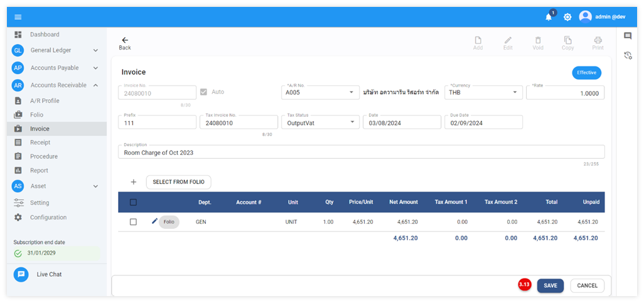The height and width of the screenshot is (303, 644).
Task: Add a new line with plus icon
Action: tap(134, 182)
